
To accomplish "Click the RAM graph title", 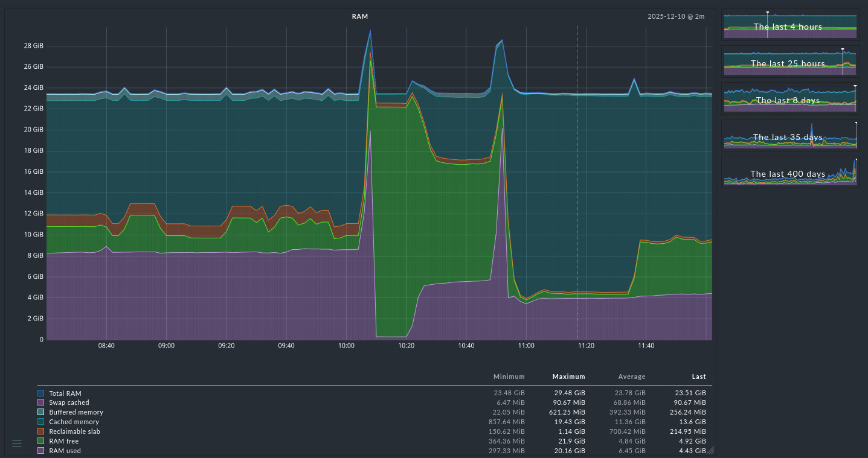I will tap(360, 16).
